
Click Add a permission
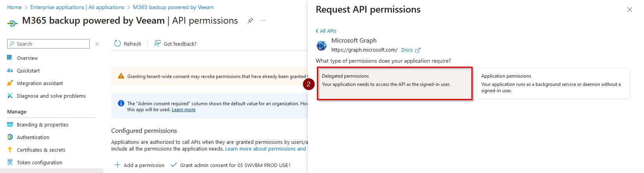140,165
